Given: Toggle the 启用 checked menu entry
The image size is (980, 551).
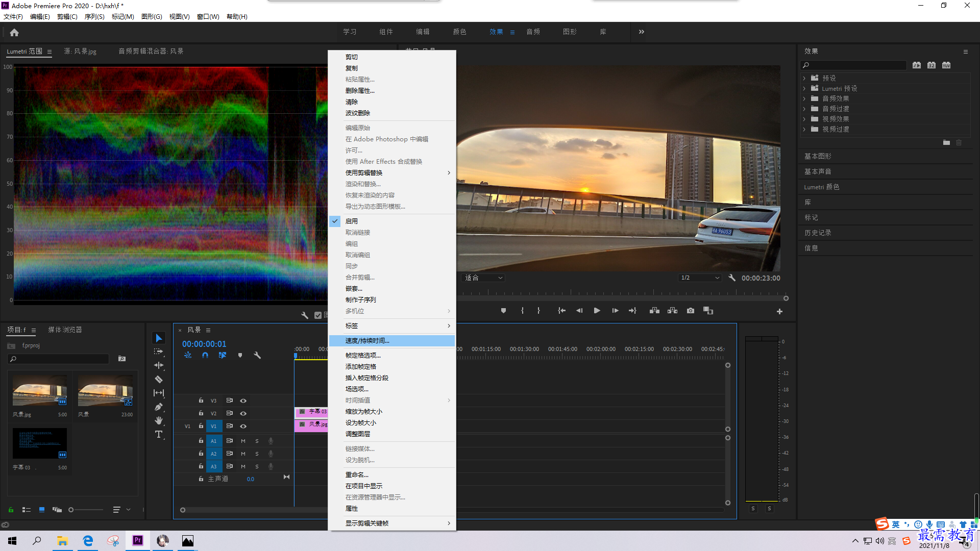Looking at the screenshot, I should click(392, 221).
